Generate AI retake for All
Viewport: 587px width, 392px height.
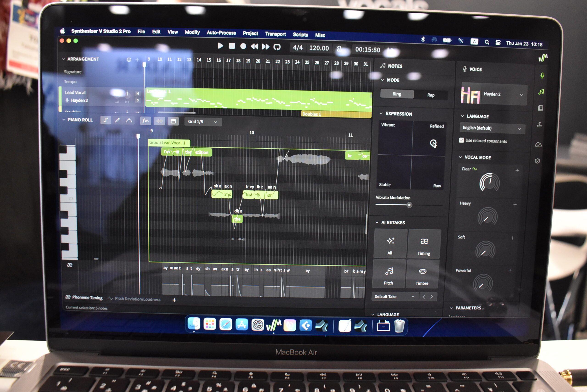point(390,244)
